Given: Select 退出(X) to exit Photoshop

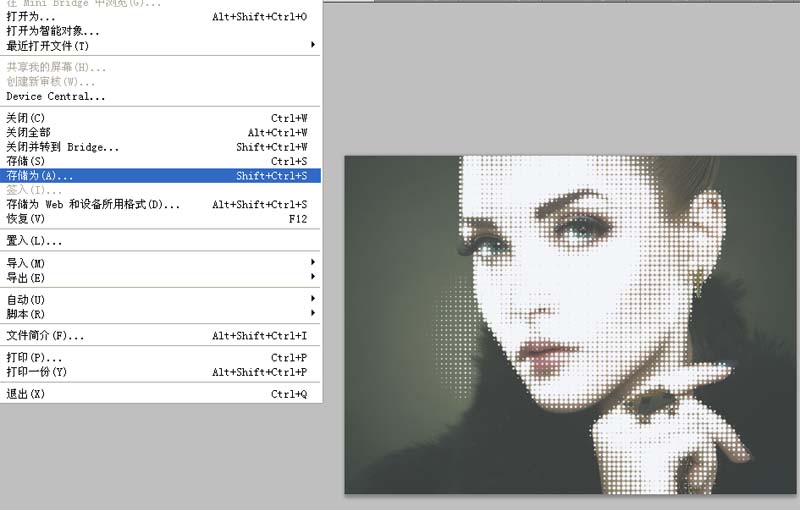Looking at the screenshot, I should (26, 394).
